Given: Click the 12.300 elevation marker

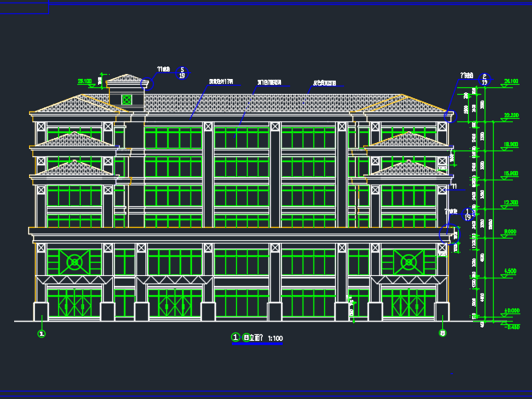Looking at the screenshot, I should tap(510, 203).
